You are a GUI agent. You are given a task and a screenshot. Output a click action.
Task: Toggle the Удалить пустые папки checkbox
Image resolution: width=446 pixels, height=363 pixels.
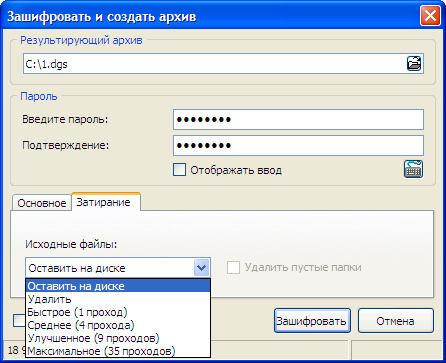[233, 267]
